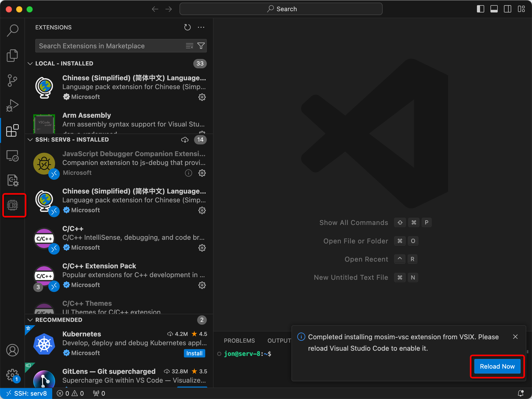Open gear for local Chinese Language pack

[x=202, y=97]
